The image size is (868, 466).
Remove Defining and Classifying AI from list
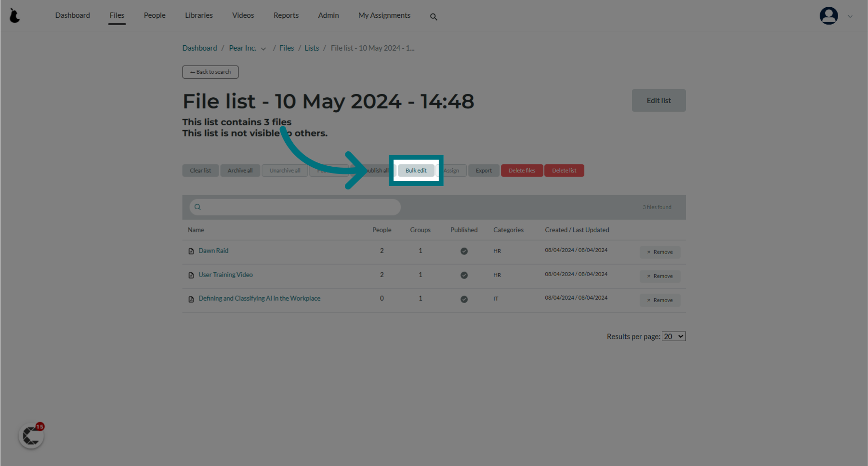pyautogui.click(x=660, y=300)
